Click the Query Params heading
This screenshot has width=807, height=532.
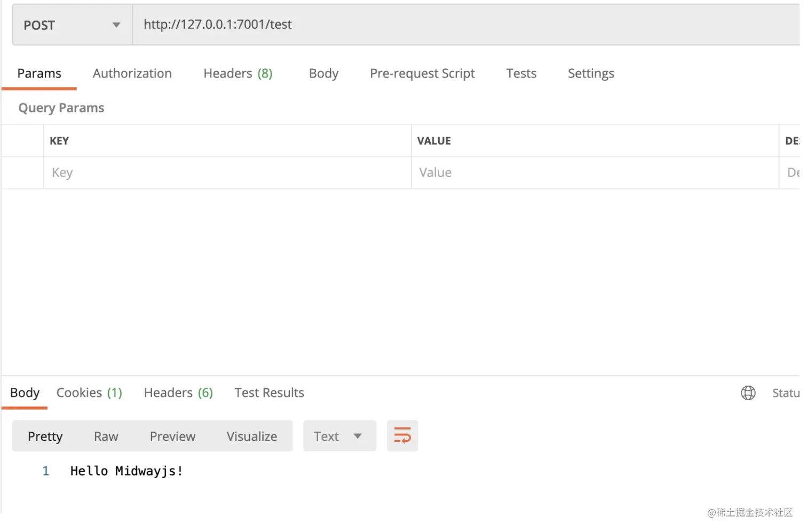pos(61,108)
